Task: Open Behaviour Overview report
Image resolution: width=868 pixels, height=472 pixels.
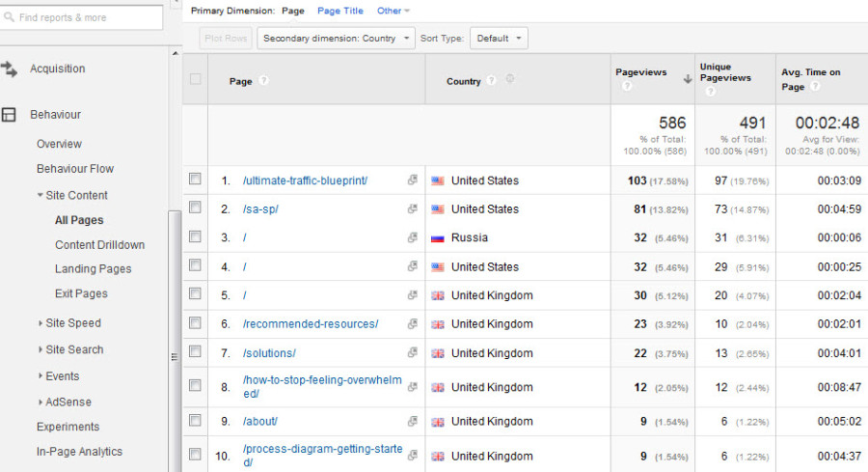Action: tap(59, 144)
